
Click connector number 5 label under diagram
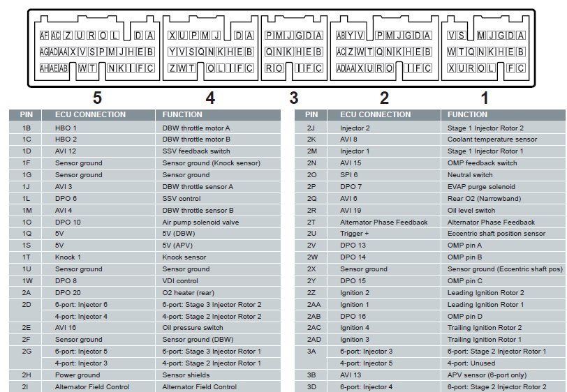pos(97,98)
